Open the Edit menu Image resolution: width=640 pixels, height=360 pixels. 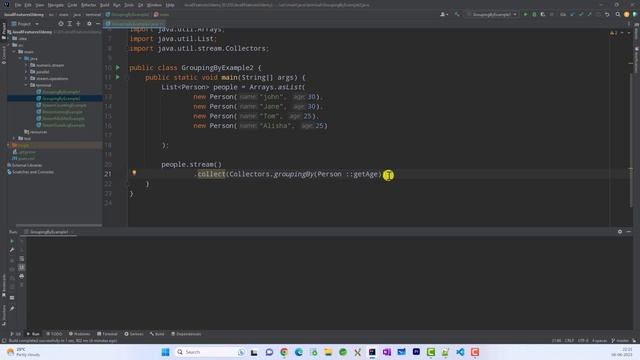click(28, 5)
